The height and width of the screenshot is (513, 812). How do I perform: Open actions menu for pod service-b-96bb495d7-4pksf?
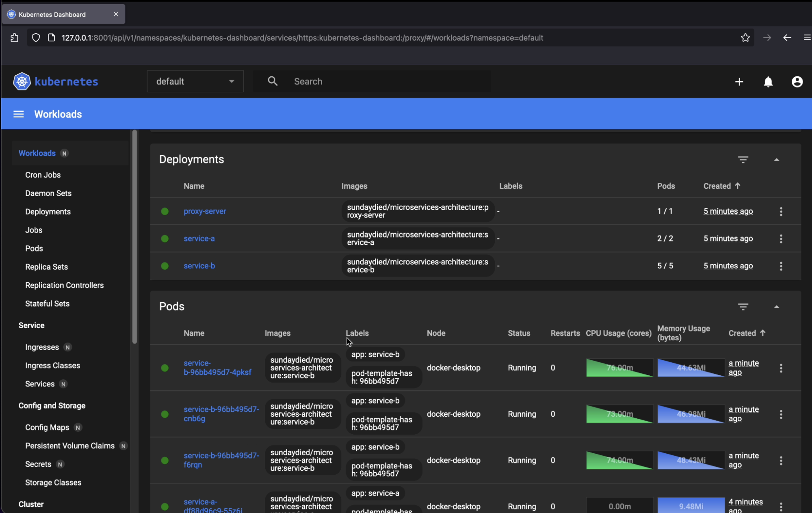pyautogui.click(x=781, y=368)
